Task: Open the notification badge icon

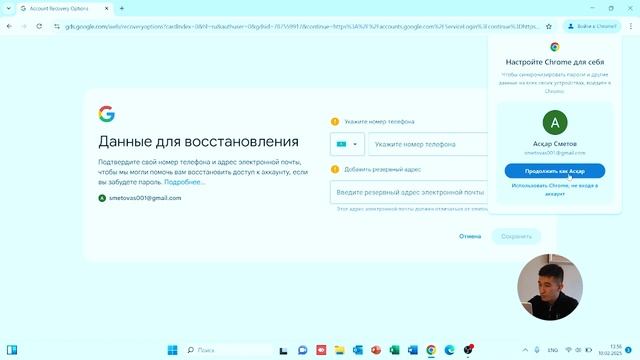Action: tap(629, 350)
